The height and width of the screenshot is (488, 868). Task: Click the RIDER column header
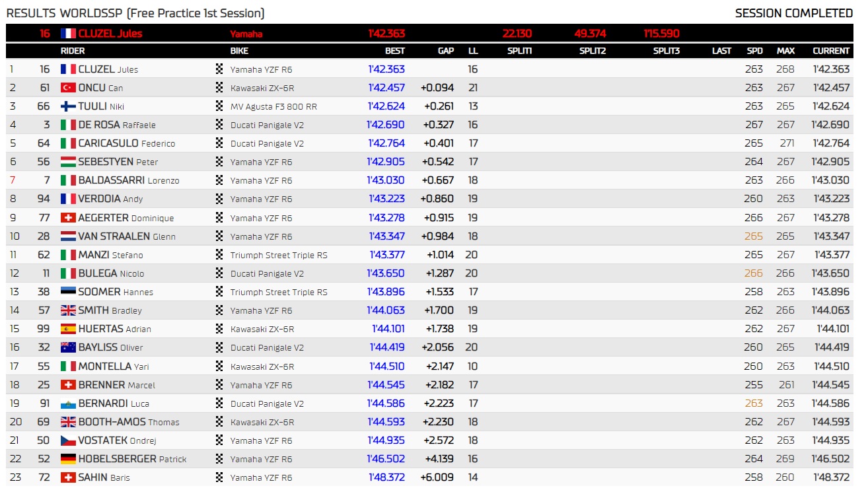(73, 51)
